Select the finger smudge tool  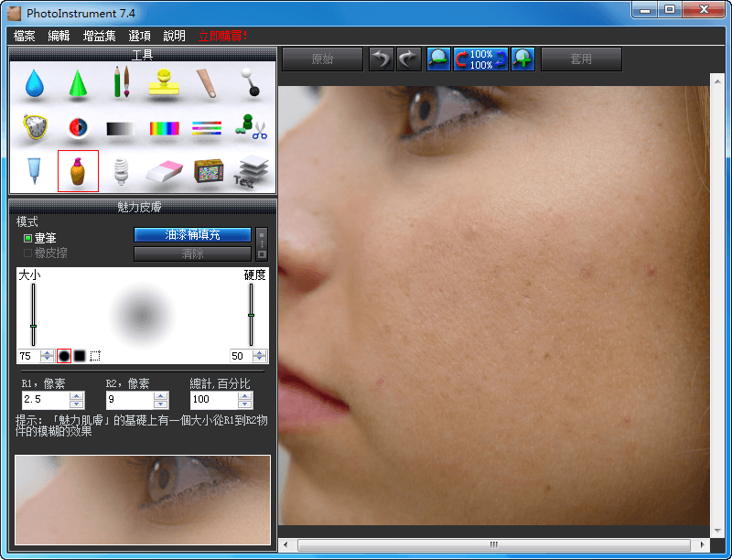pos(207,83)
